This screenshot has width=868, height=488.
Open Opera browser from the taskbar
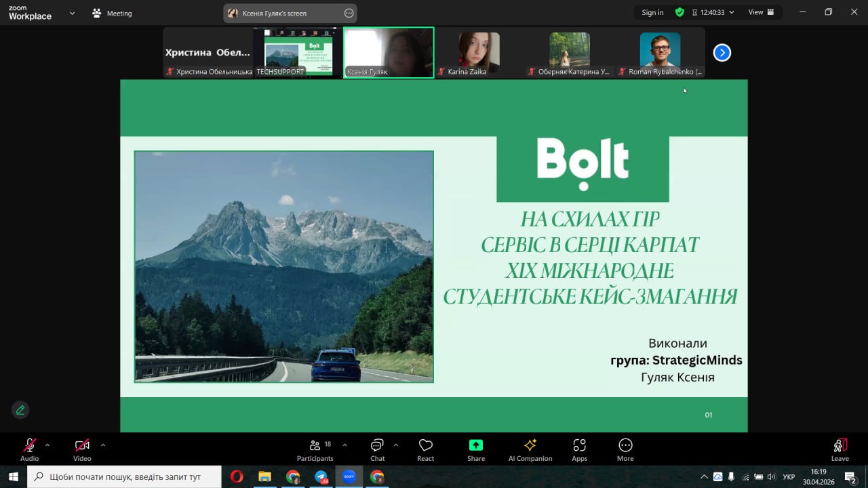(236, 476)
